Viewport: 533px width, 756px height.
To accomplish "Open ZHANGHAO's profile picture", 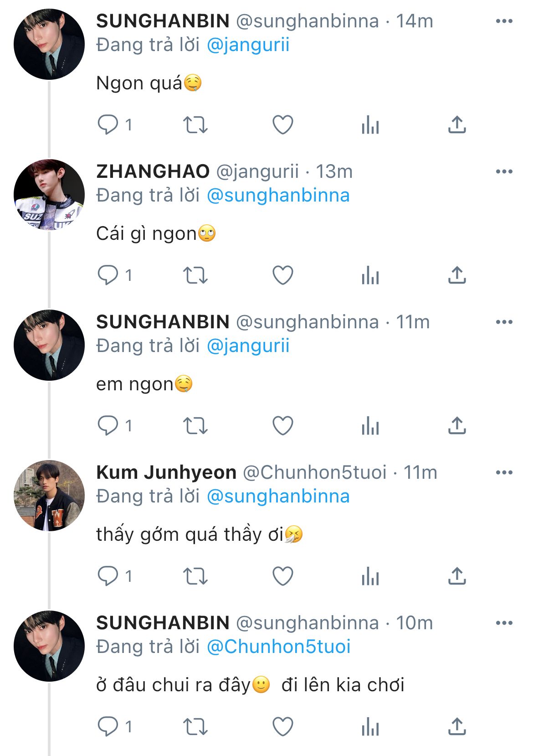I will [49, 195].
